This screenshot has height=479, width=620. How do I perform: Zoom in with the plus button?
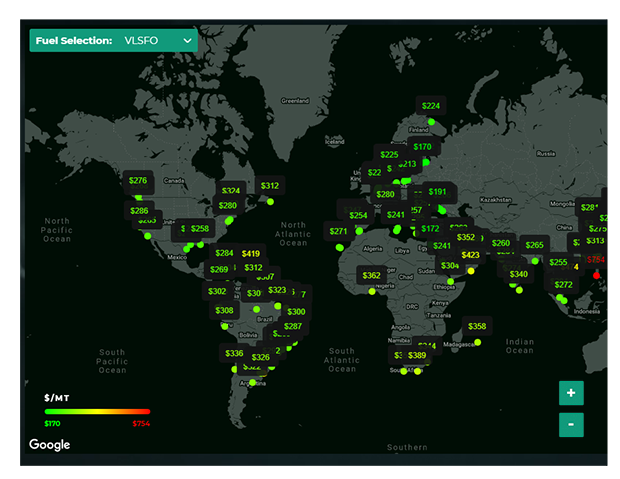coord(571,393)
